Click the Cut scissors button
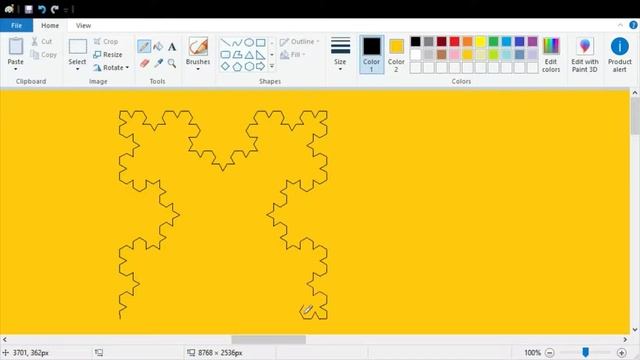The width and height of the screenshot is (640, 360). 41,41
